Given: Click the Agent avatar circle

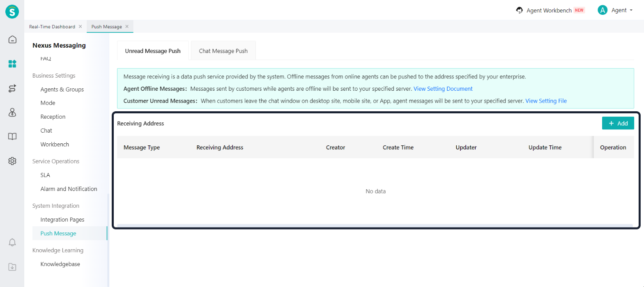Looking at the screenshot, I should click(x=603, y=10).
